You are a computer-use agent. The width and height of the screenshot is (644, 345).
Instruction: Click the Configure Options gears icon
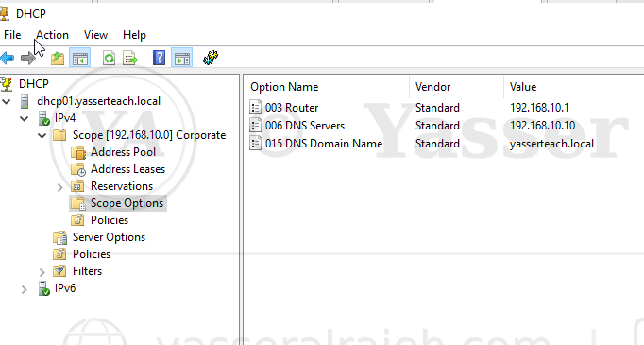pyautogui.click(x=211, y=58)
